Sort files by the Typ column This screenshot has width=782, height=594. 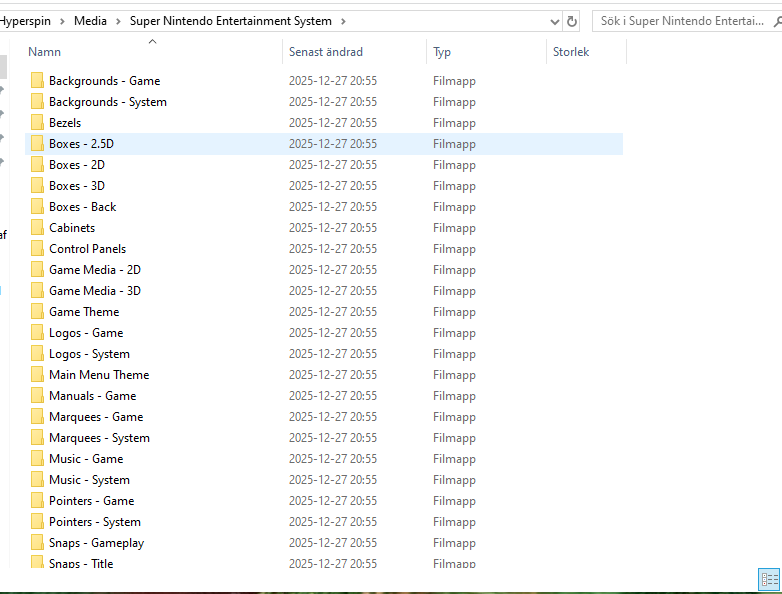click(x=442, y=52)
